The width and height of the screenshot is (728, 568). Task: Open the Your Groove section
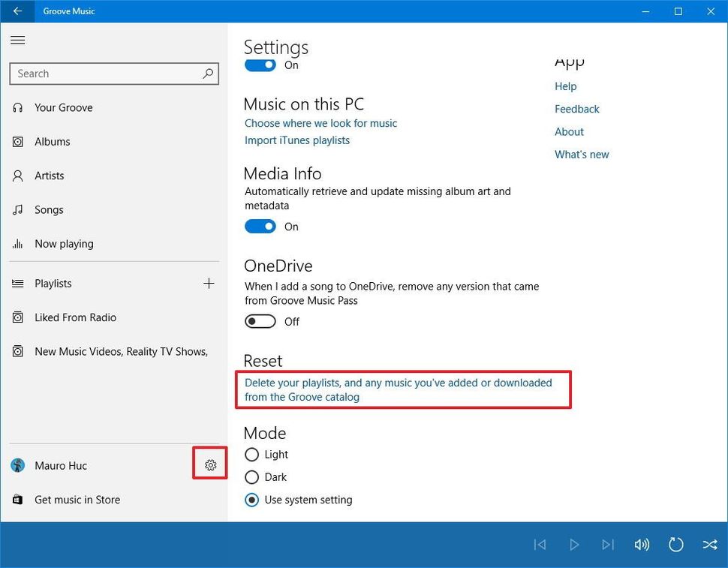tap(62, 107)
